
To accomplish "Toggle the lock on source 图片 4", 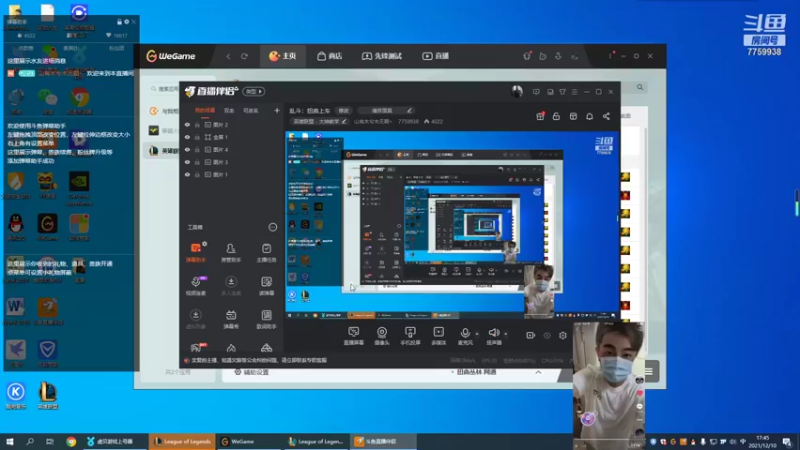I will pos(197,149).
